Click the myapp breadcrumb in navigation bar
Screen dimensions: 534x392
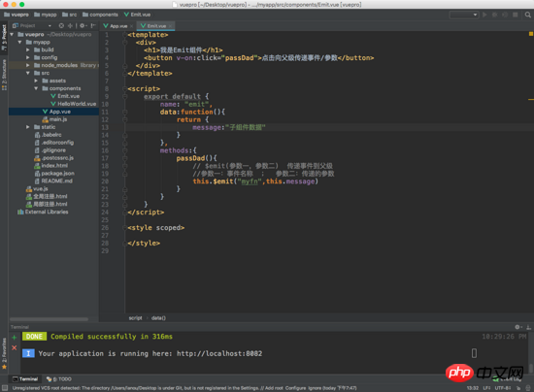(x=46, y=15)
